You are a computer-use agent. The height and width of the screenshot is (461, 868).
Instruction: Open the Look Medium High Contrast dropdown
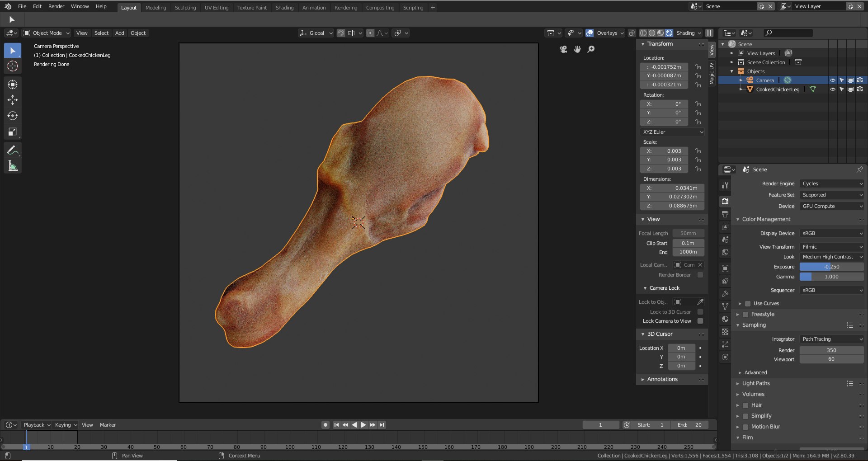coord(832,257)
